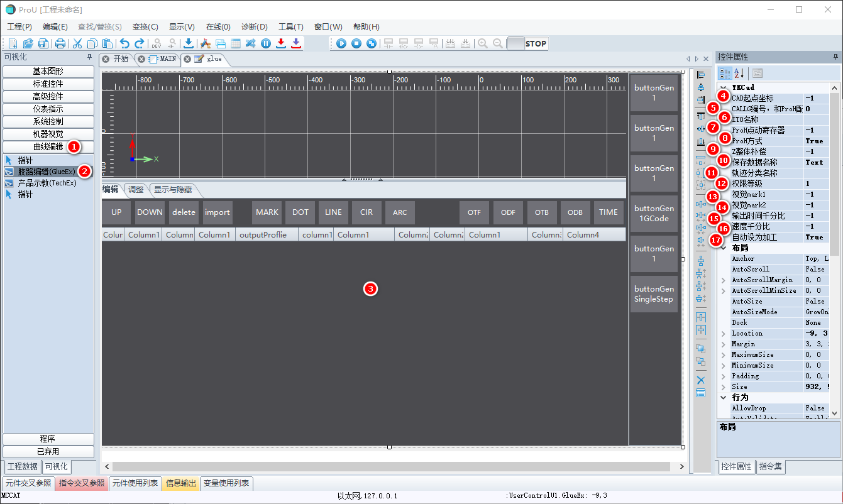Collapse the 行为 property category
843x504 pixels.
[723, 397]
